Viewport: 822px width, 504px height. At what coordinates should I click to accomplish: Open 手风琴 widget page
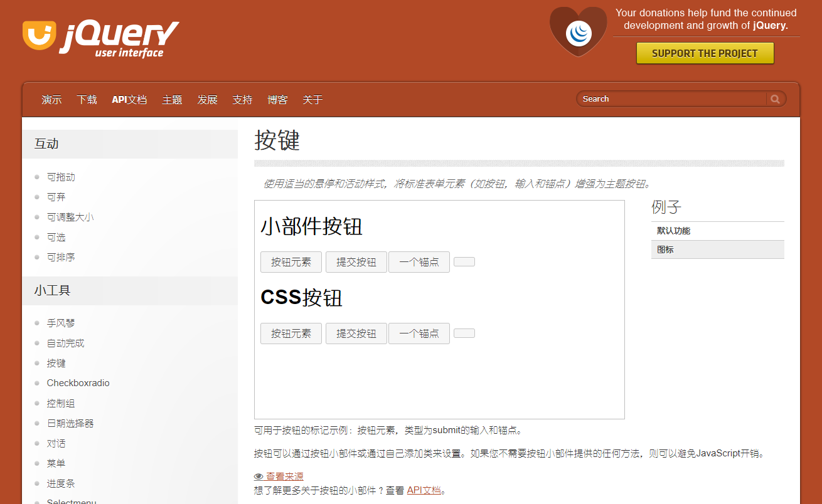pos(61,323)
